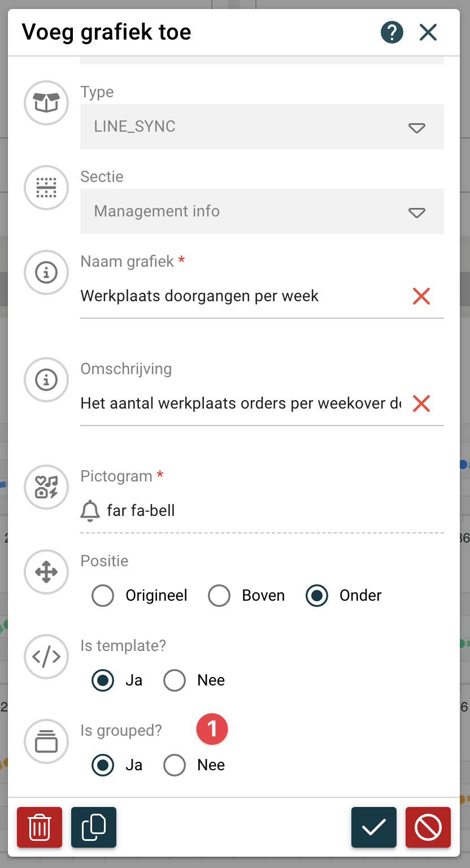Open the Pictogram selector far fa-bell

[x=262, y=511]
